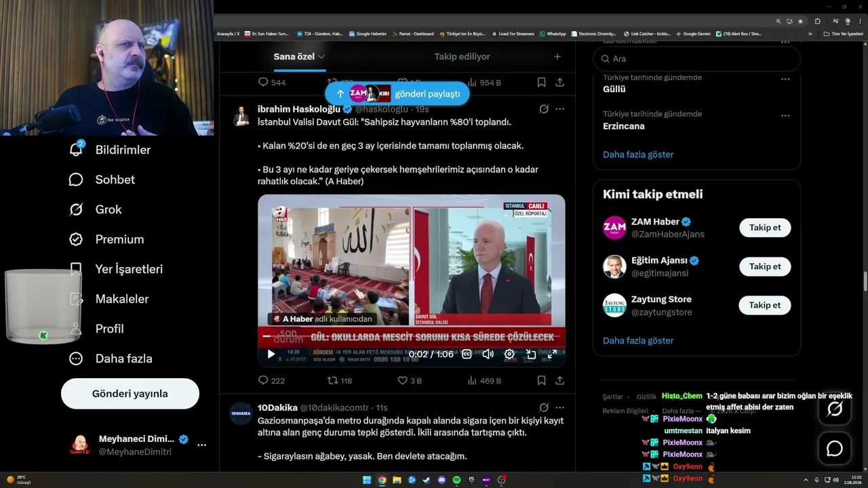868x488 pixels.
Task: Open more menu on 10Dakika post
Action: point(560,407)
